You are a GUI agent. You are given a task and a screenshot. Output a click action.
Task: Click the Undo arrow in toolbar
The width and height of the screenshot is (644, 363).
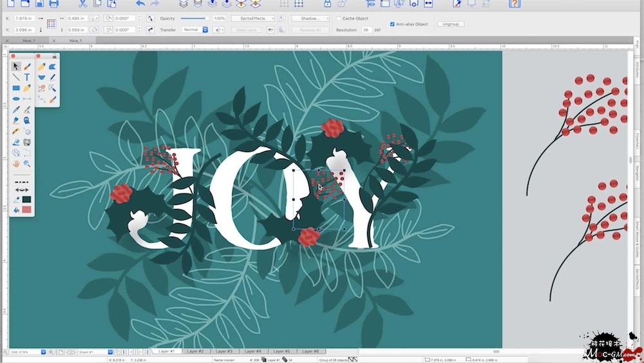[x=140, y=4]
